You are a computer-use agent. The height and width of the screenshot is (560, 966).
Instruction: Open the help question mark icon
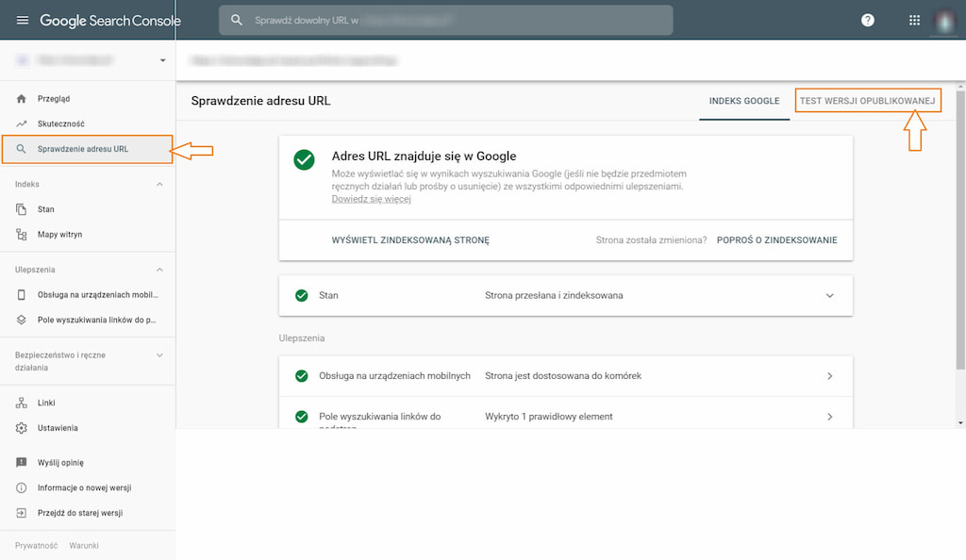point(868,21)
